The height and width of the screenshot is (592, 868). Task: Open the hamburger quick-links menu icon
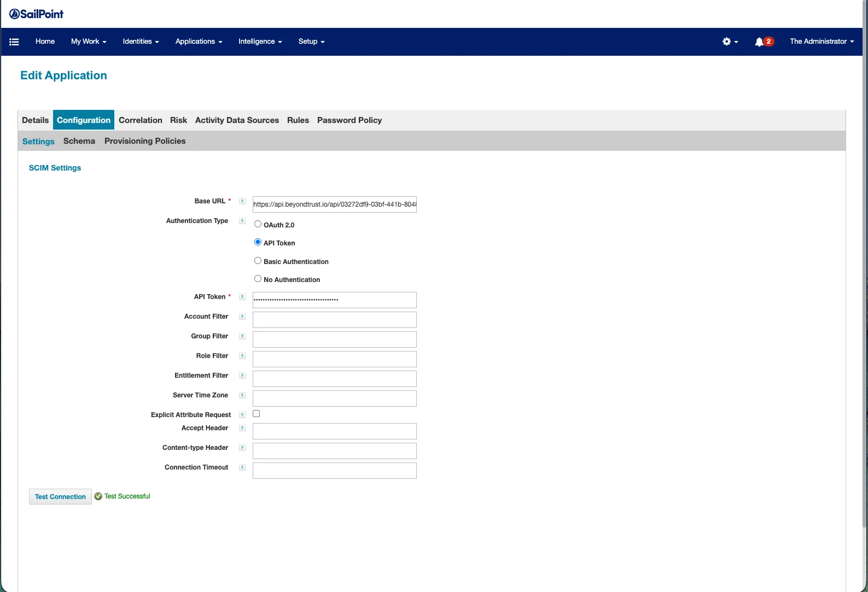(x=14, y=42)
